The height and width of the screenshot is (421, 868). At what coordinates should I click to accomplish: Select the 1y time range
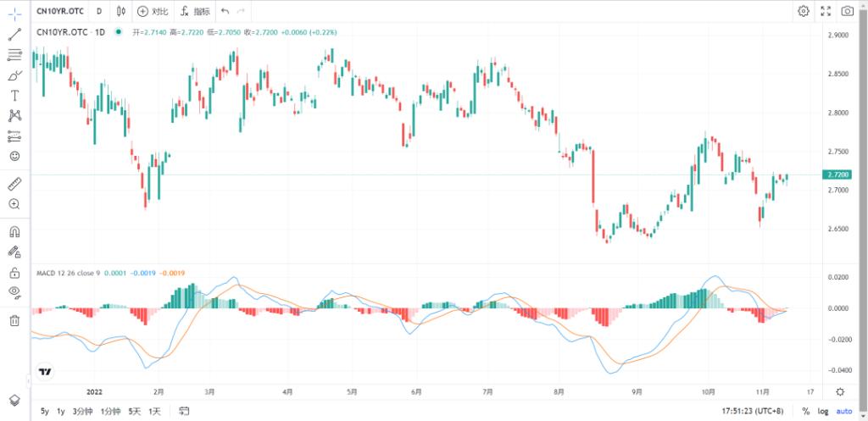[61, 412]
